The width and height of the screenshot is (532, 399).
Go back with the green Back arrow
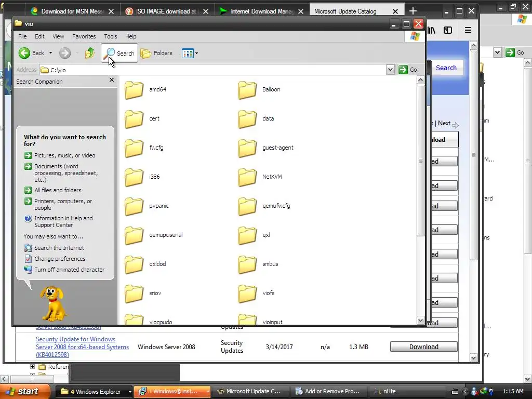(x=31, y=53)
